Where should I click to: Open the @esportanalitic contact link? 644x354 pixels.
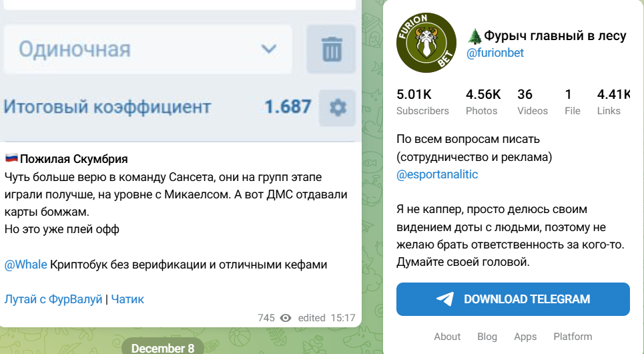(x=437, y=174)
